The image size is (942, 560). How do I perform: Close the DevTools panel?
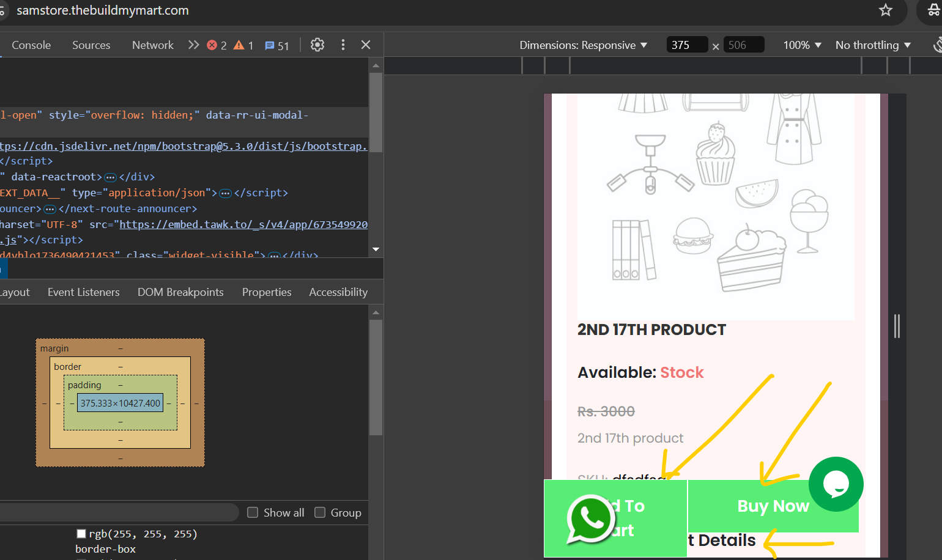[x=366, y=45]
